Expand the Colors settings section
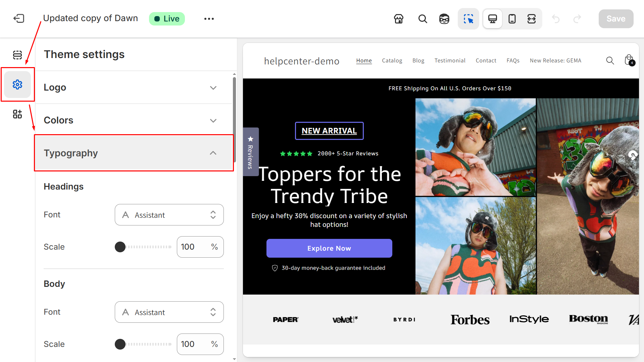 tap(134, 120)
